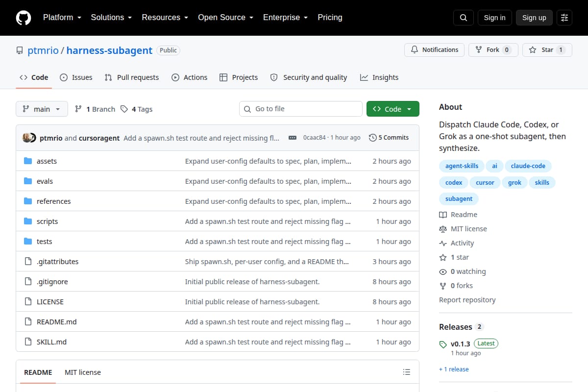Open commit hash 0caac84

[x=314, y=138]
